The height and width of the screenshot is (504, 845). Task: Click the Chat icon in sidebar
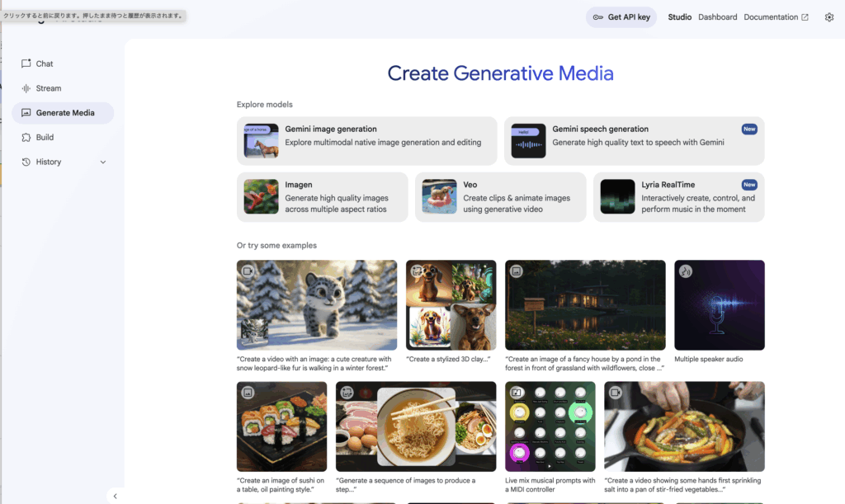pos(26,64)
